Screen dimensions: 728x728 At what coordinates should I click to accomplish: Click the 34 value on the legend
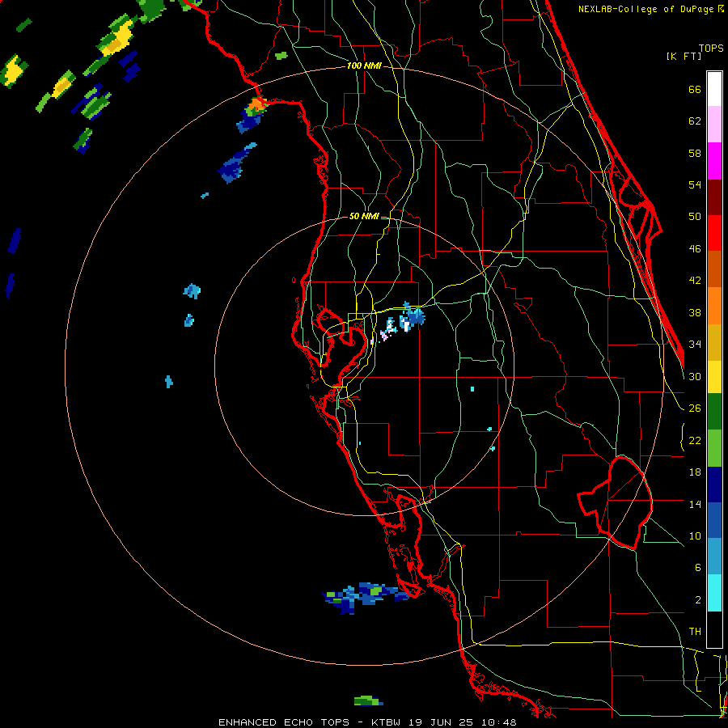(x=695, y=345)
